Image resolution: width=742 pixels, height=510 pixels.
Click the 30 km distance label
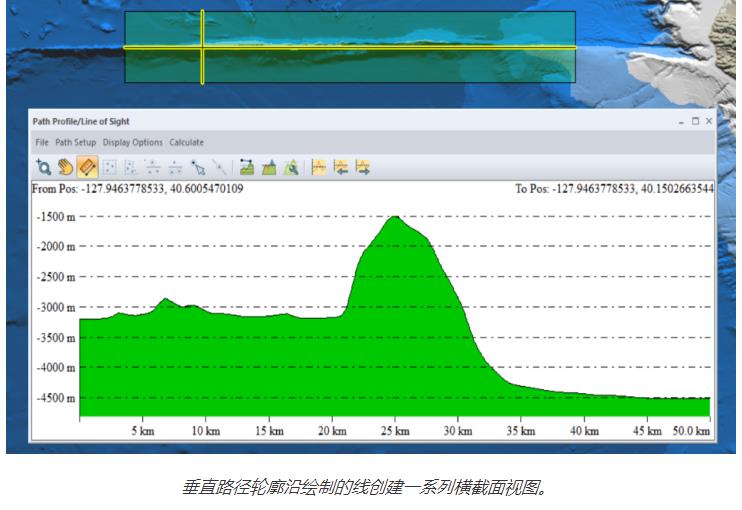pos(458,431)
